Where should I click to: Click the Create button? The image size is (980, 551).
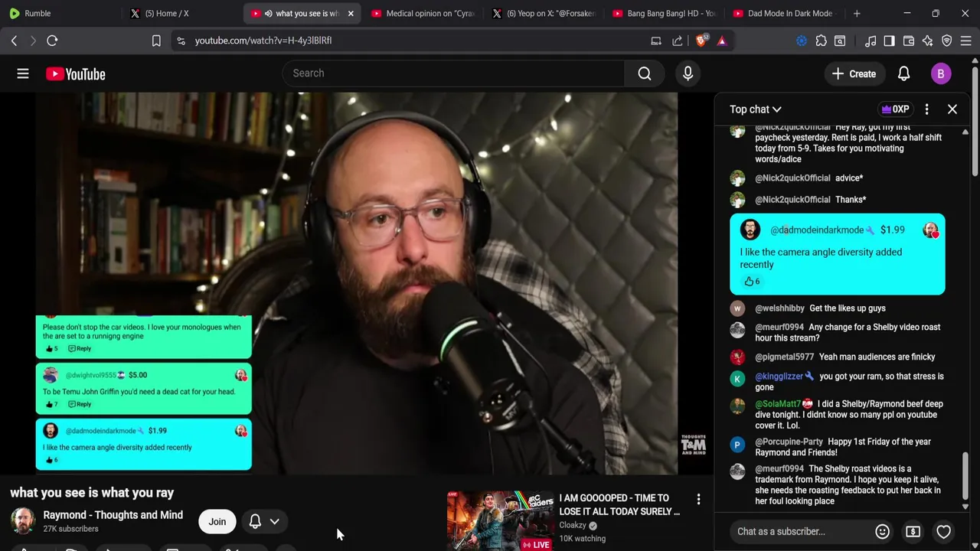click(x=854, y=73)
